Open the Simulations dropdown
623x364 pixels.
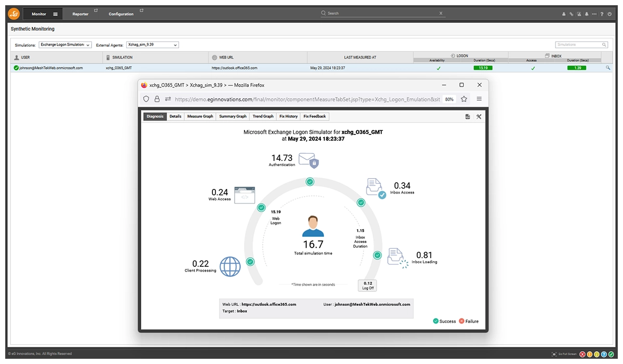65,45
